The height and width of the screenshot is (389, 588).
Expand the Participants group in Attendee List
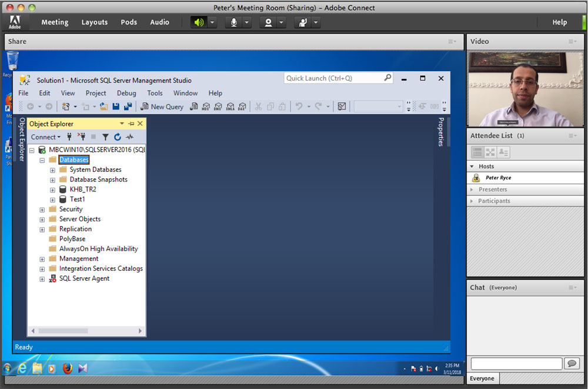472,201
